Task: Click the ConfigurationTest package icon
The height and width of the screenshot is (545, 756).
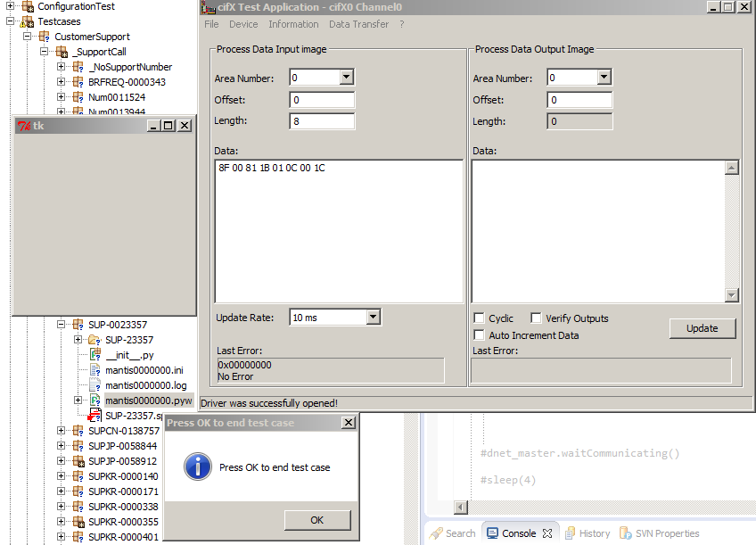Action: [x=28, y=7]
